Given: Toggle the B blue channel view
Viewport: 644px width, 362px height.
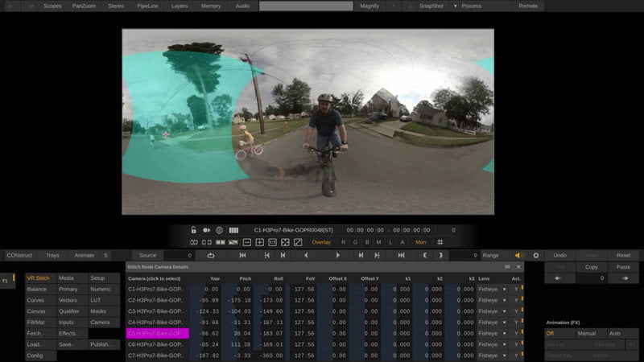Looking at the screenshot, I should point(367,243).
